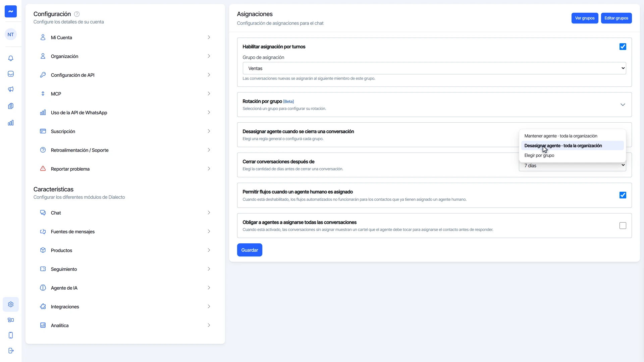This screenshot has width=644, height=362.
Task: Open the bar chart icon in sidebar
Action: pyautogui.click(x=11, y=123)
